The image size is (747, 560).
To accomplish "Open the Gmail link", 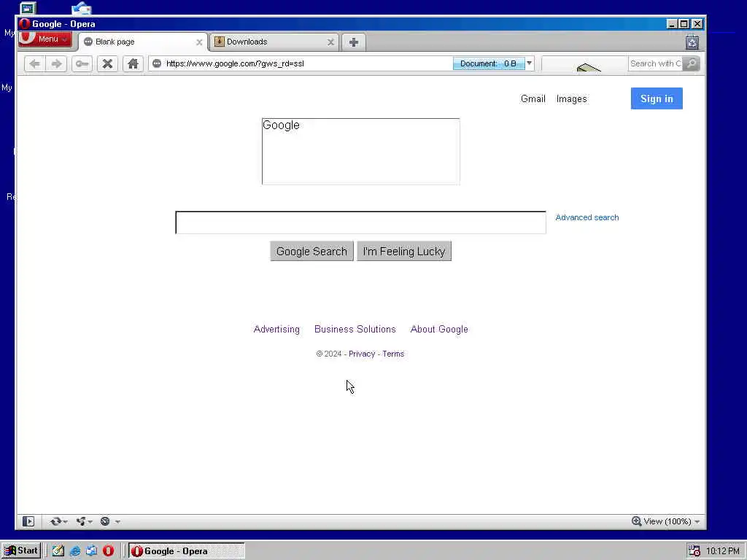I will (x=533, y=99).
